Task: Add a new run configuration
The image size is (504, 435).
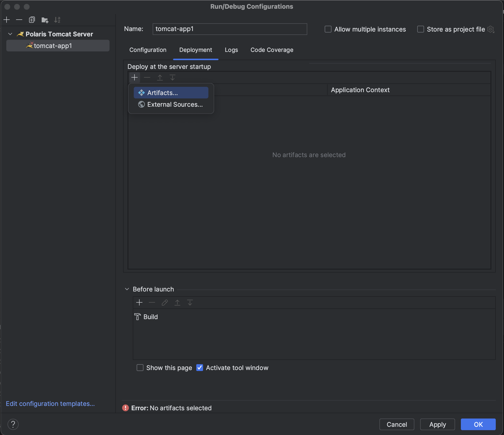Action: point(7,20)
